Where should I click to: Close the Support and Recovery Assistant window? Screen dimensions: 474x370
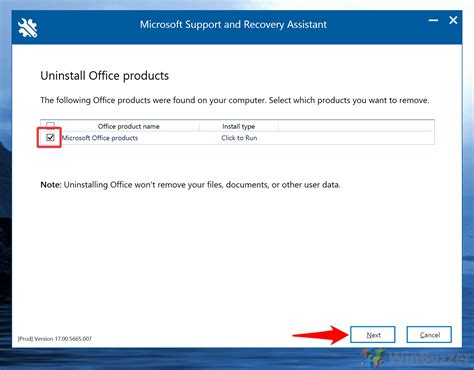click(x=453, y=21)
